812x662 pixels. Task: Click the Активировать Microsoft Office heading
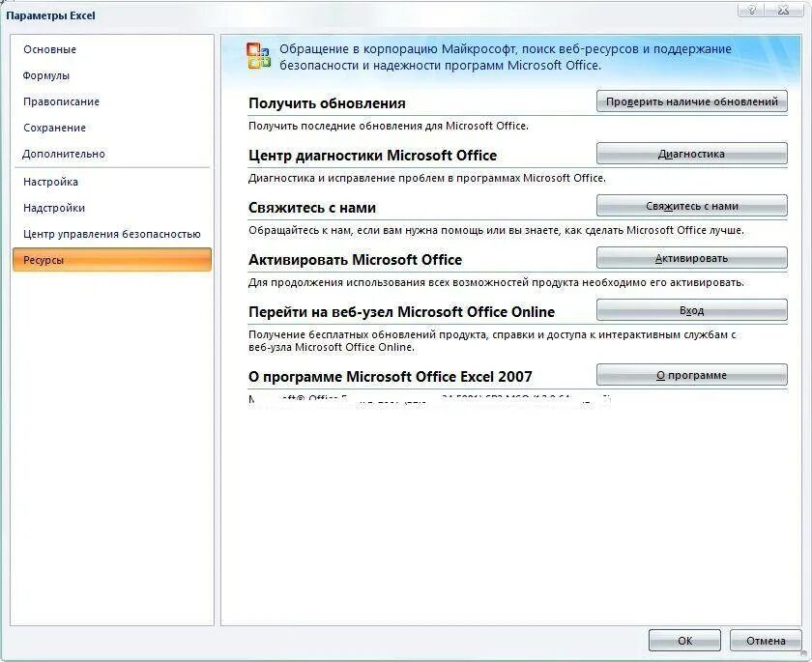tap(355, 260)
